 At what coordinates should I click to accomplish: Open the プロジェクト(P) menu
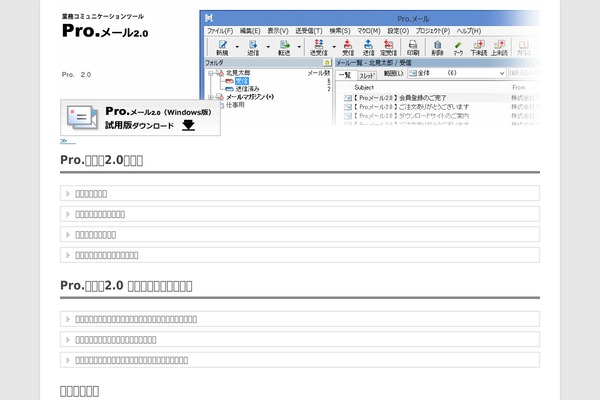pos(433,31)
